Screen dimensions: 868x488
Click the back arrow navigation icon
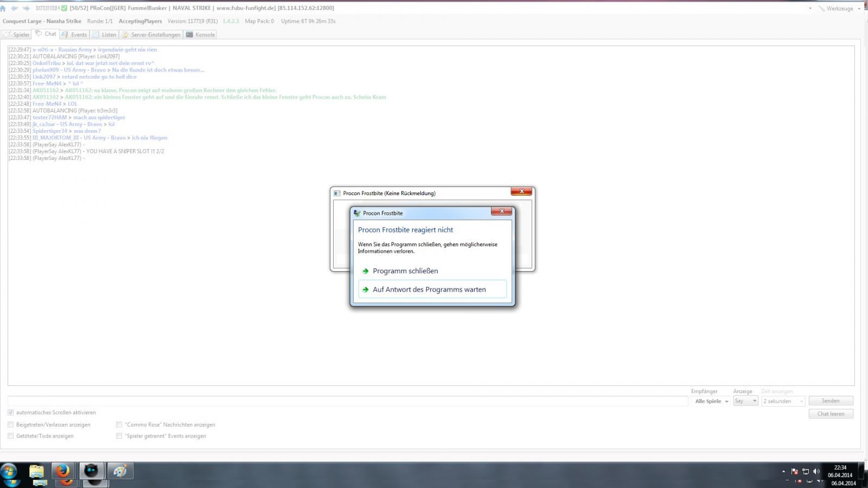pyautogui.click(x=14, y=8)
